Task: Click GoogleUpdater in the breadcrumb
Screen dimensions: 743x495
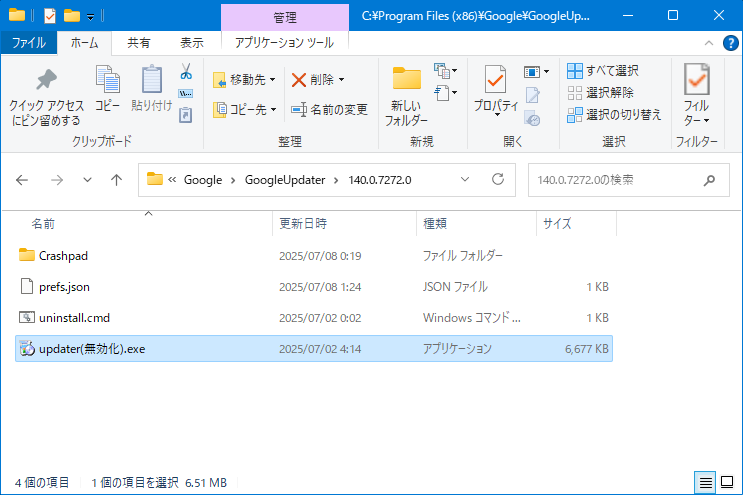Action: point(285,180)
